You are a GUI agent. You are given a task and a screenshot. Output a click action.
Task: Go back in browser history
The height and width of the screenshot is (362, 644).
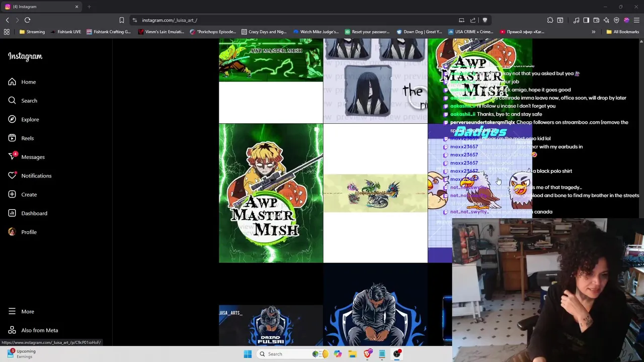tap(7, 20)
